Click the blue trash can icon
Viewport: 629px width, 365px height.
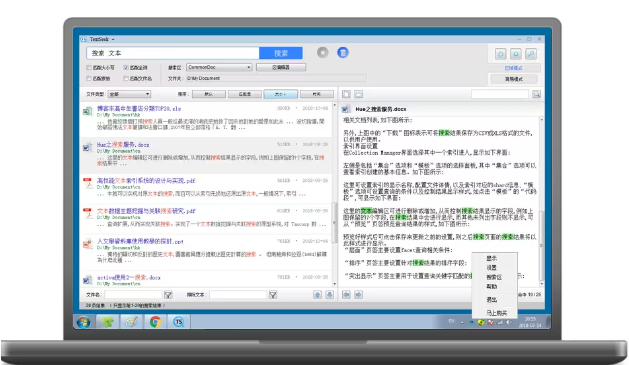pos(343,53)
